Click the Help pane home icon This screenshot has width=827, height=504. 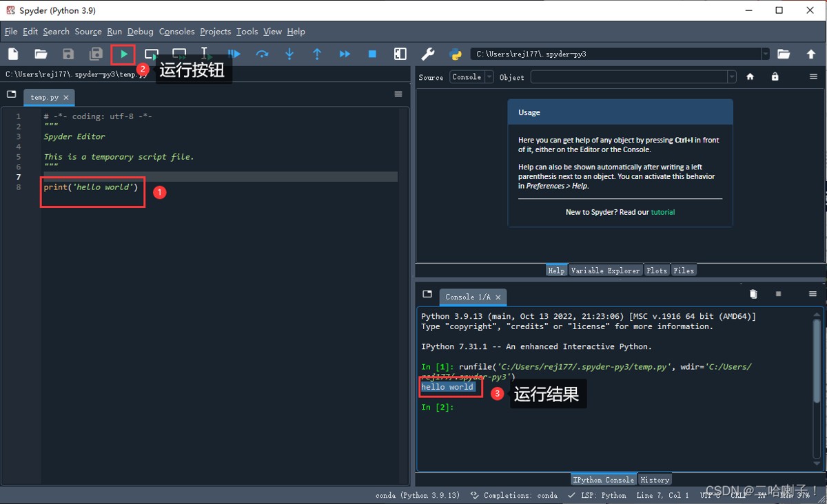point(751,77)
